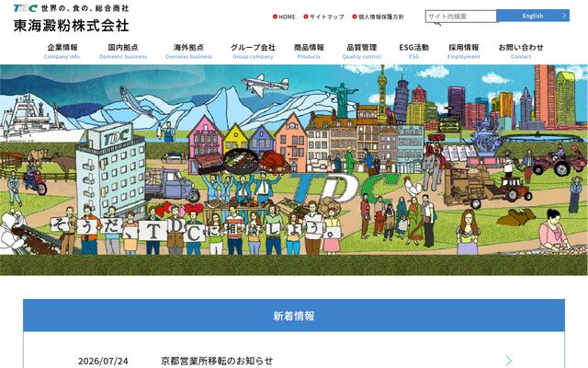Click the red bullet beside サイトマップ

(x=306, y=17)
